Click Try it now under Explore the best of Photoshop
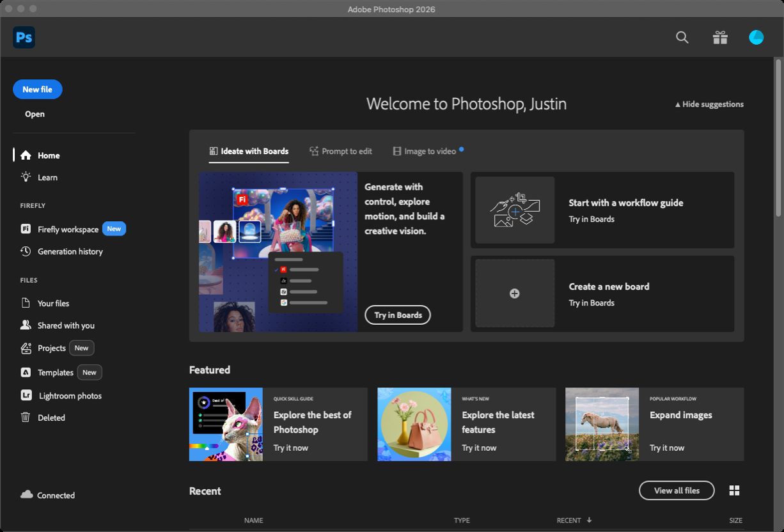This screenshot has width=784, height=532. [291, 448]
